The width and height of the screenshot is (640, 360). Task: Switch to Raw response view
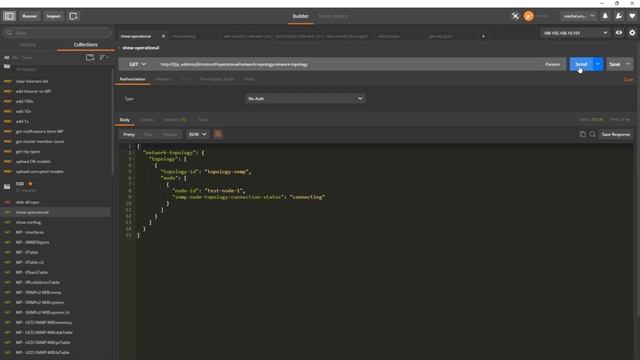[x=148, y=134]
